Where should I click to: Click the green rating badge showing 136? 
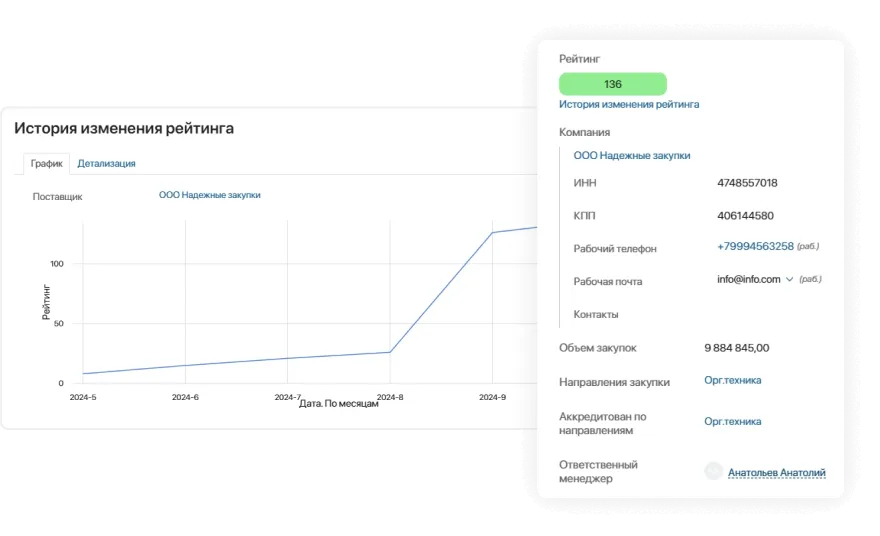pyautogui.click(x=613, y=84)
